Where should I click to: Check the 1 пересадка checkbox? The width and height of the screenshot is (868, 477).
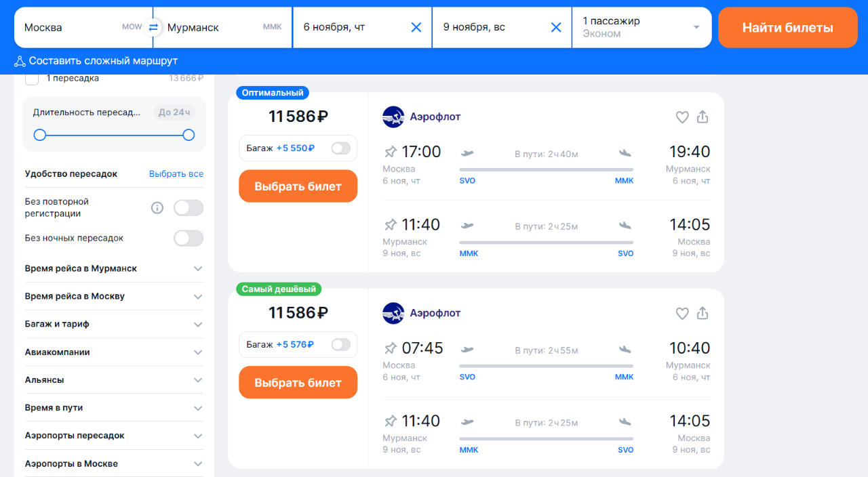tap(32, 79)
